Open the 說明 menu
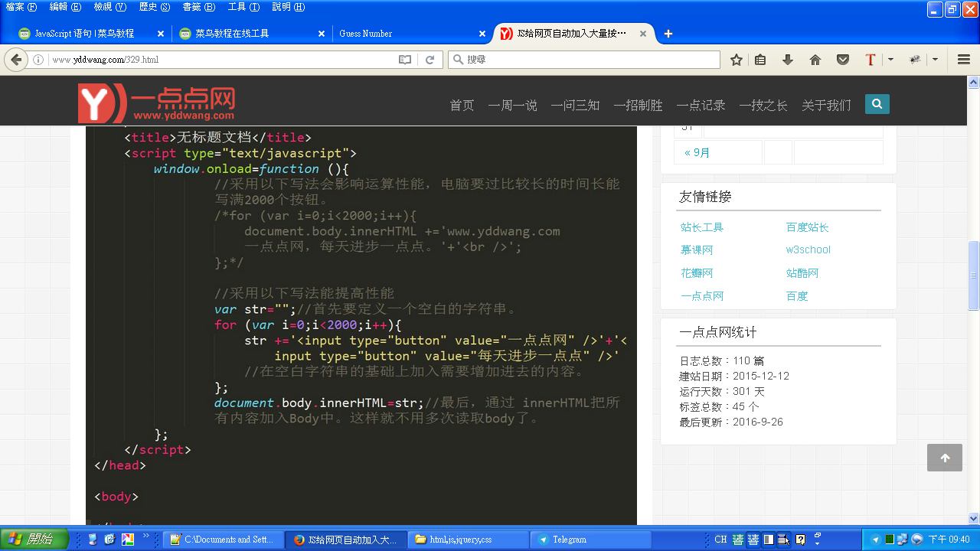Screen dimensions: 980x551 tap(288, 7)
